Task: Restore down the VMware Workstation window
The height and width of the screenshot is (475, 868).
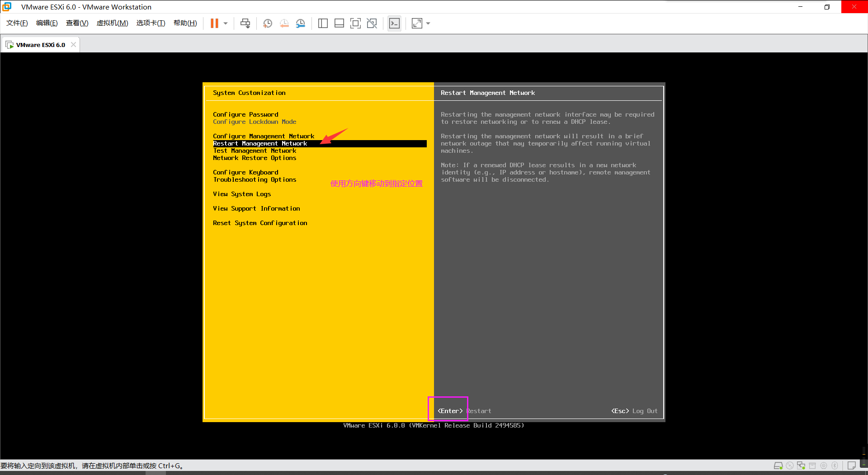Action: click(x=827, y=7)
